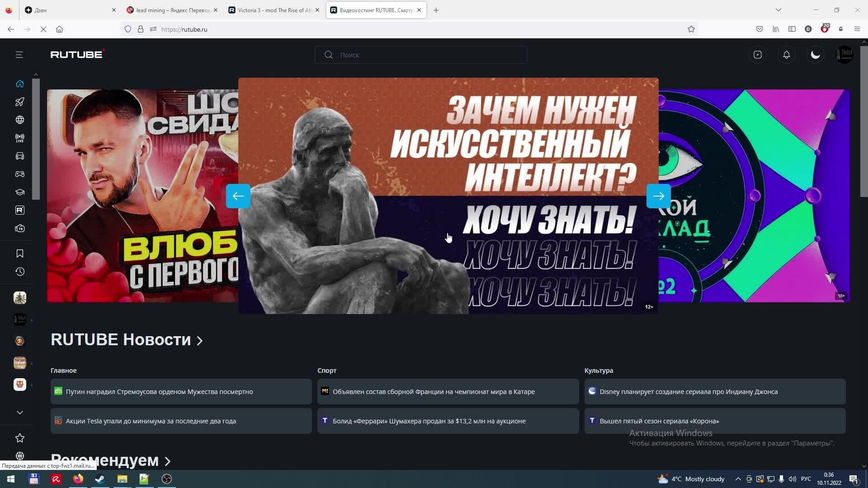Click the upload video plus icon
This screenshot has height=488, width=868.
tap(757, 55)
